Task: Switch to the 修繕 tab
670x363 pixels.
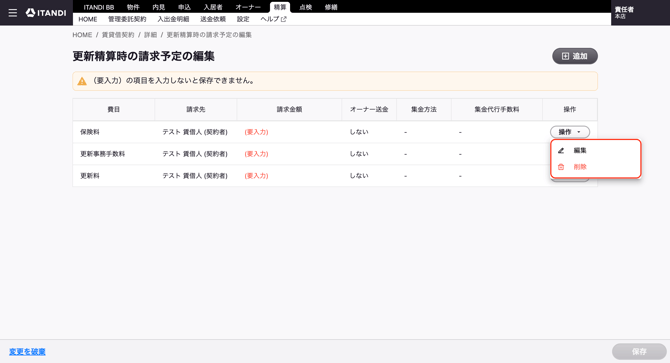Action: click(331, 7)
